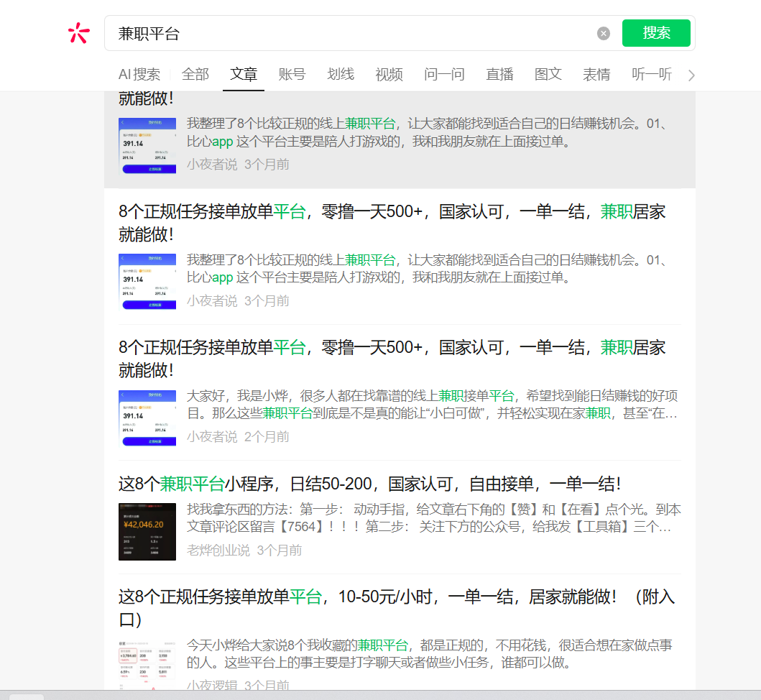Open the 问一问 tab
The image size is (761, 700).
tap(444, 74)
